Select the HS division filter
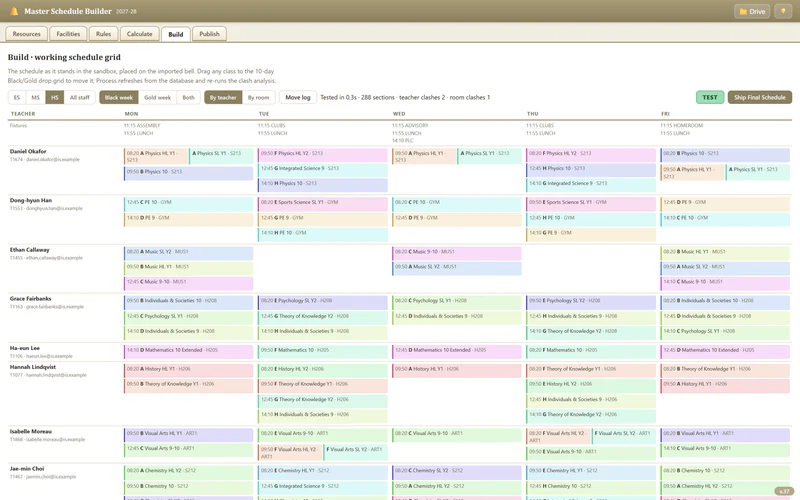 point(55,97)
